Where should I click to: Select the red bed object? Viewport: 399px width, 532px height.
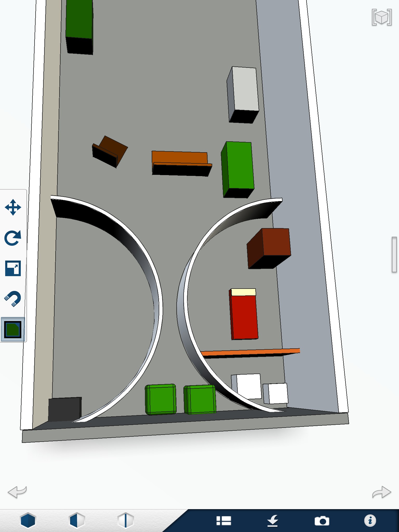(243, 314)
